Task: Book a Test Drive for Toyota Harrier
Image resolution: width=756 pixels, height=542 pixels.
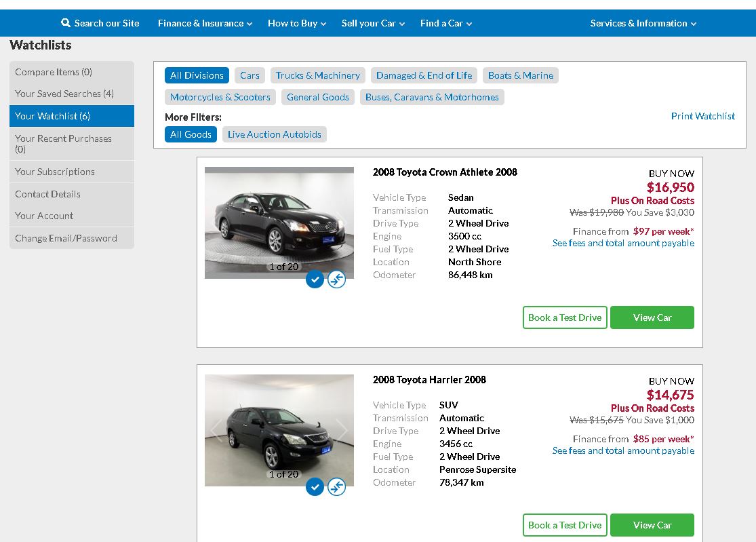Action: click(x=565, y=524)
